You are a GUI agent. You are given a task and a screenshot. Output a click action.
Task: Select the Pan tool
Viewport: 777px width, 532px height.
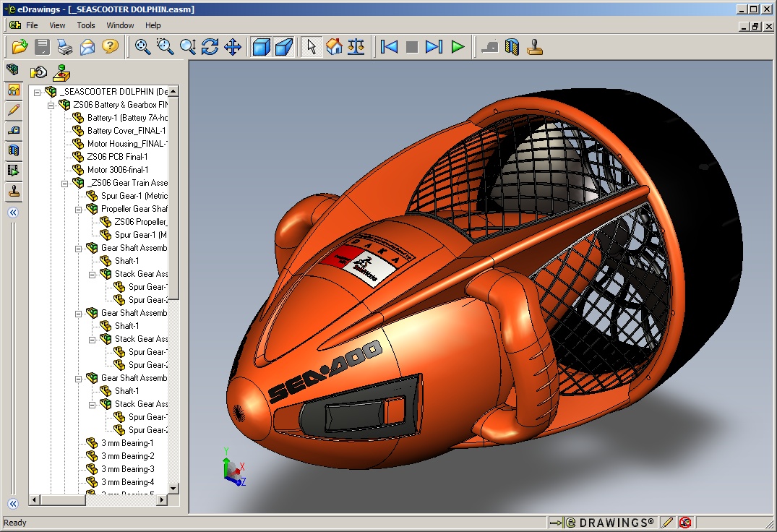click(x=233, y=47)
